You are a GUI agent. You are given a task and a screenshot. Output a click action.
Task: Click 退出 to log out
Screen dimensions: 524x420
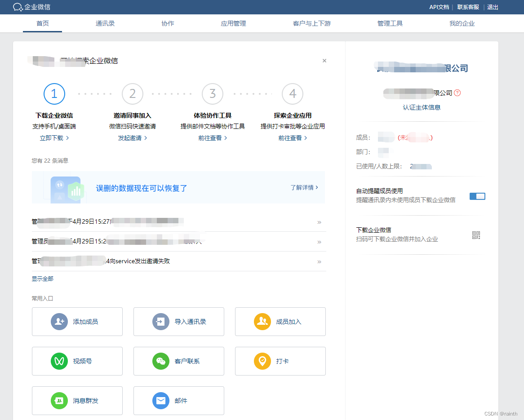pyautogui.click(x=493, y=7)
